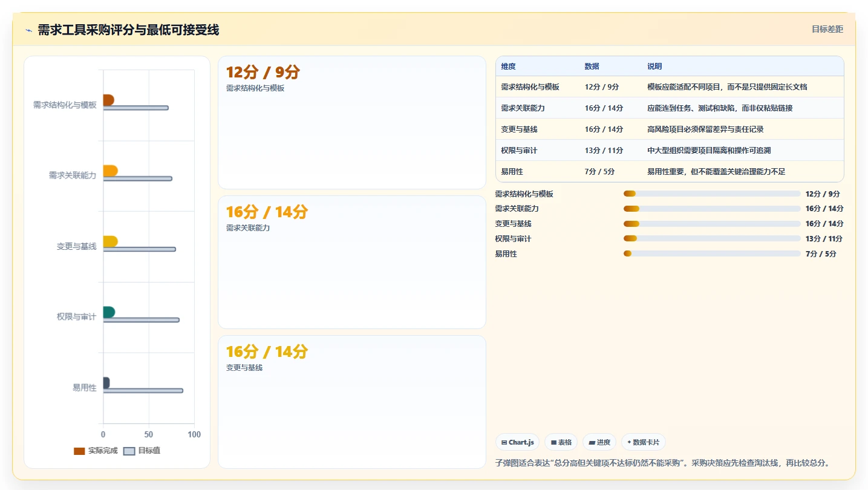Click table note 模板应能适配不同项目，而不是只提供固定长文档
The image size is (868, 490).
point(728,87)
